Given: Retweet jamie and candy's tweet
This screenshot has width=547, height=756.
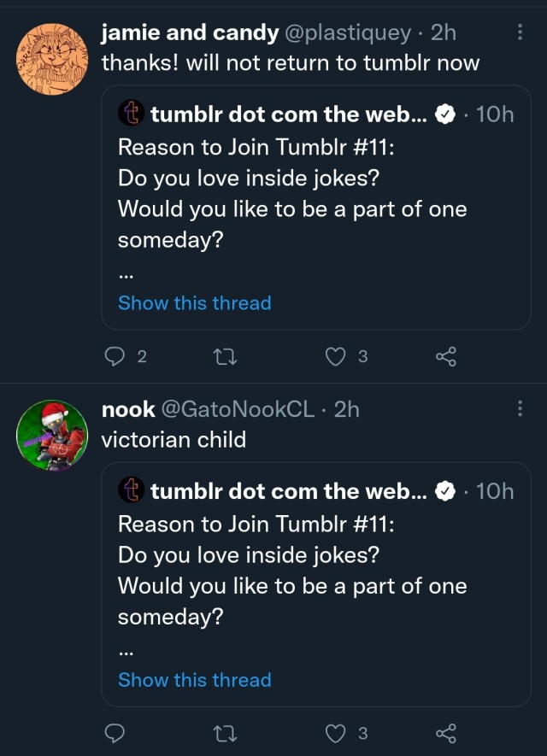Looking at the screenshot, I should tap(225, 356).
